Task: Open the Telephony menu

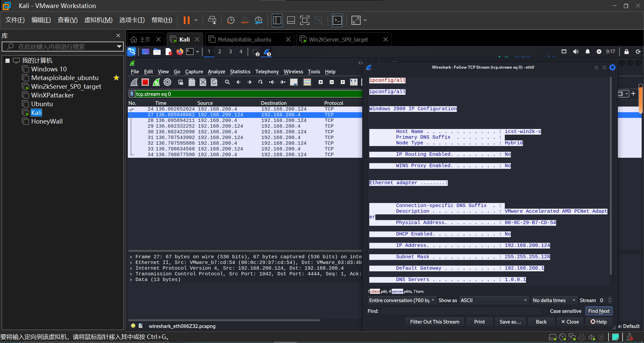Action: point(267,72)
